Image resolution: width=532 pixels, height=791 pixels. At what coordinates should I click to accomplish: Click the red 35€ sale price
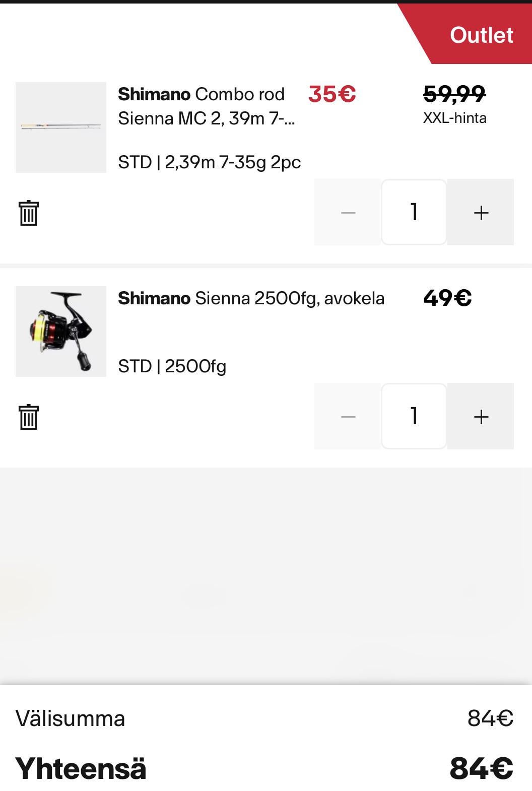point(332,94)
